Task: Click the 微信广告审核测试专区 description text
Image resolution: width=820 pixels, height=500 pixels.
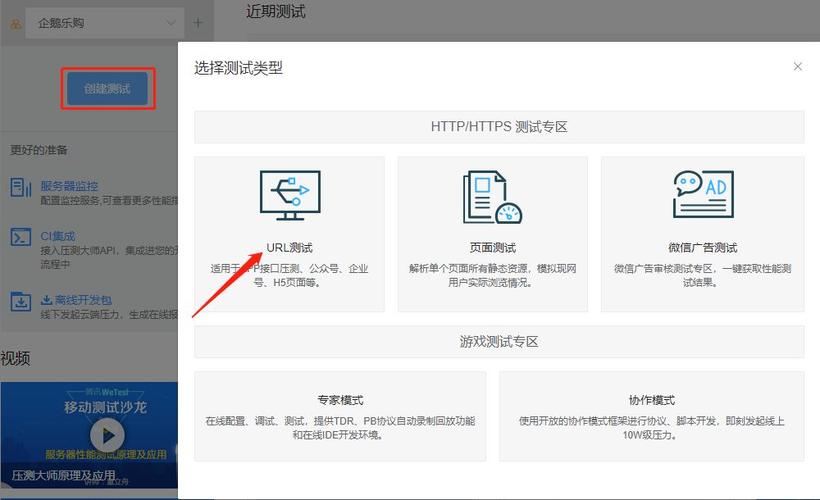Action: click(x=703, y=276)
